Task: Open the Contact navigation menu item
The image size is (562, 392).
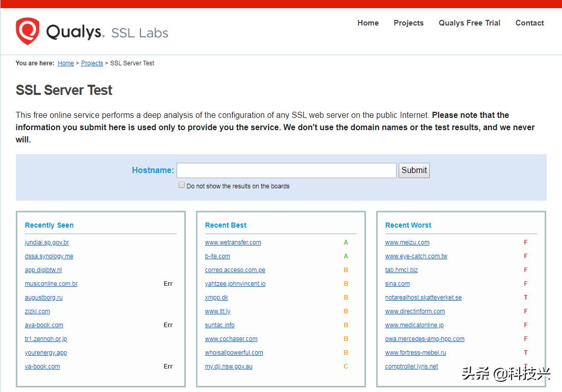Action: click(529, 23)
